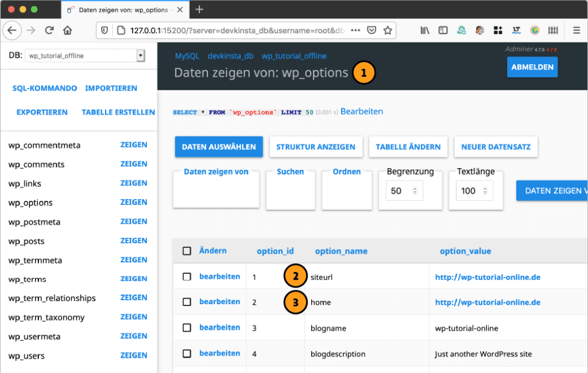Screen dimensions: 588x373
Task: Click the Daten zeigen submit button
Action: coord(552,191)
